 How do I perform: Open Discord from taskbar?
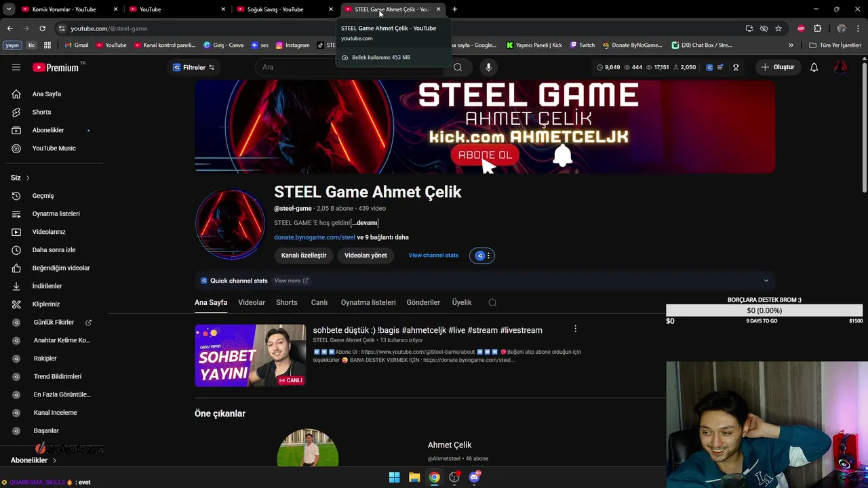coord(475,477)
